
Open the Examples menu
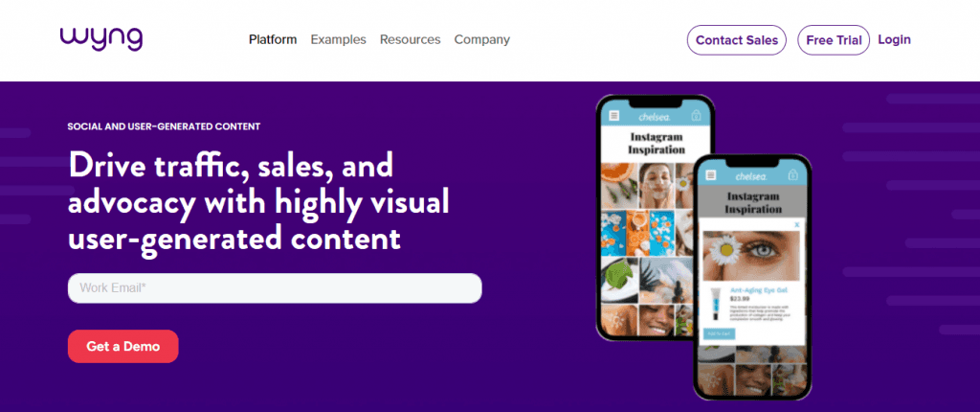tap(338, 39)
